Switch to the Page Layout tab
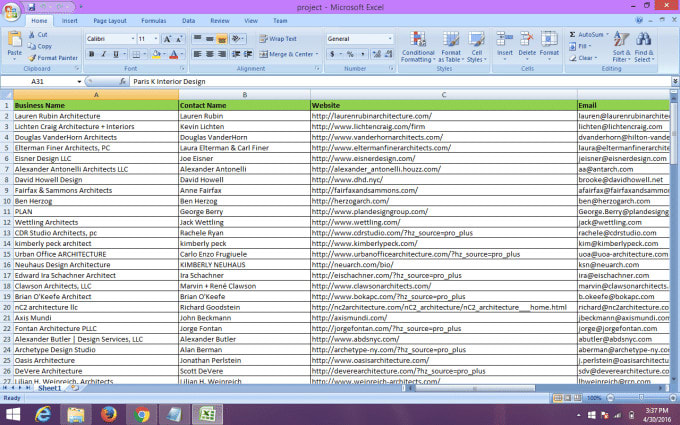Image resolution: width=680 pixels, height=425 pixels. point(110,20)
